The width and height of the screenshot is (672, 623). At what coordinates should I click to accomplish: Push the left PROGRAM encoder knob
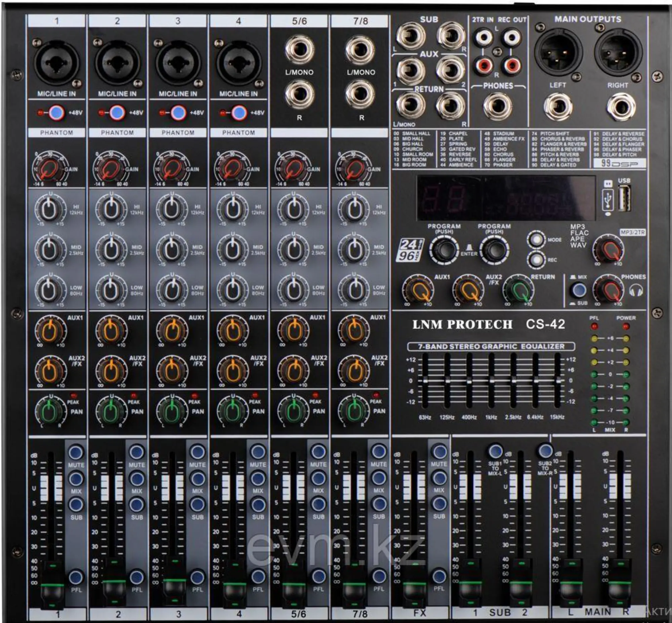[444, 250]
